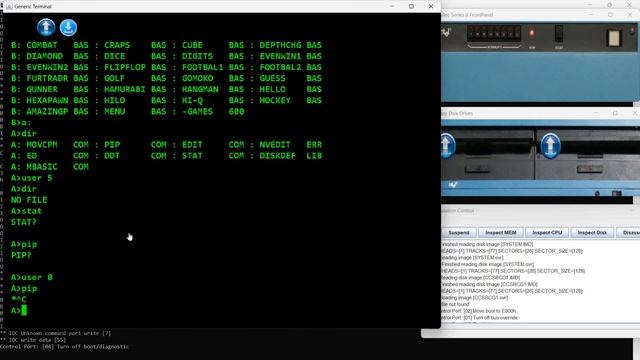Click NVEDIT ERR entry in A: listing

tap(291, 144)
